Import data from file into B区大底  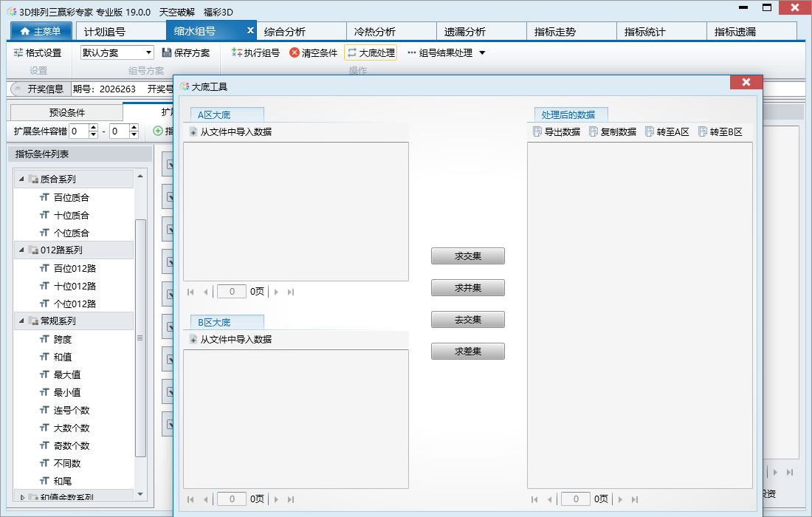230,340
